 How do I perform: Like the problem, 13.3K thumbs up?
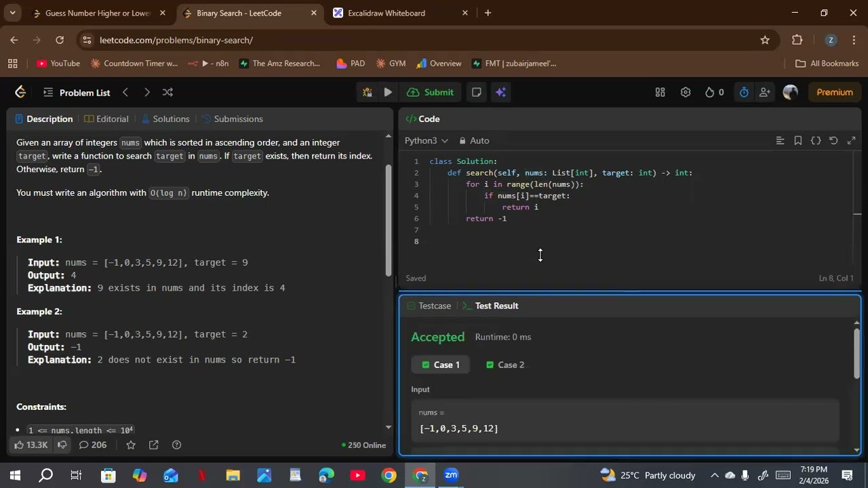tap(31, 445)
